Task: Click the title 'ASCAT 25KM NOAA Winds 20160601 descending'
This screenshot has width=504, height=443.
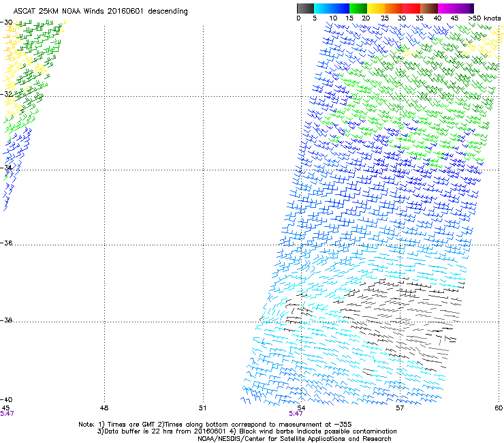Action: click(x=100, y=12)
